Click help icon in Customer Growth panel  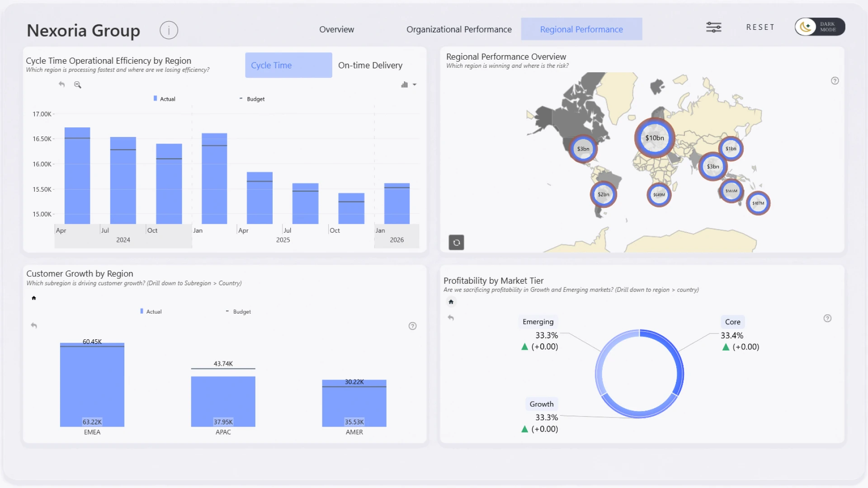coord(412,326)
